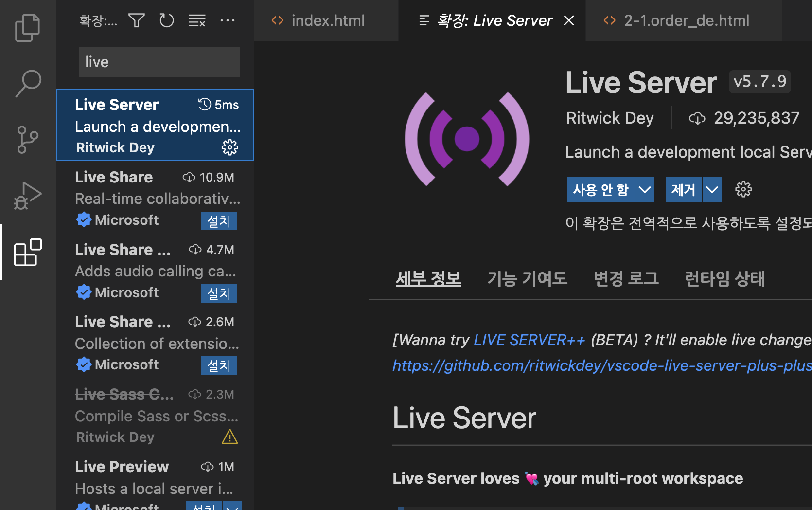Open Live Server list item manage gear

pyautogui.click(x=229, y=147)
